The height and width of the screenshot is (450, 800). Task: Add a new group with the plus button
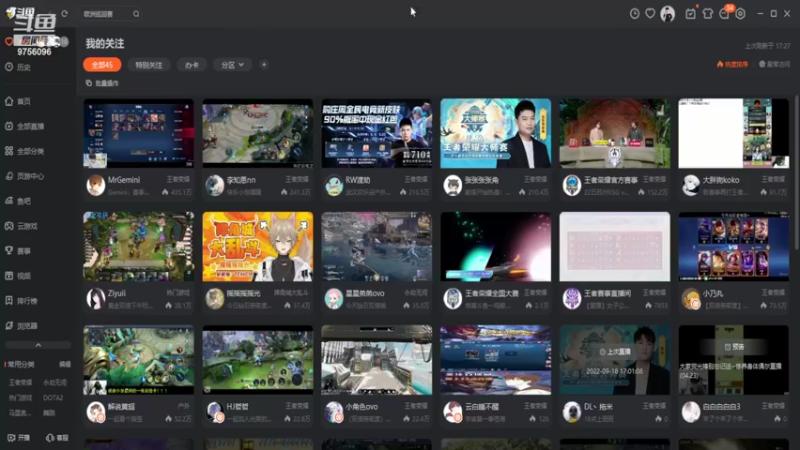(x=264, y=65)
